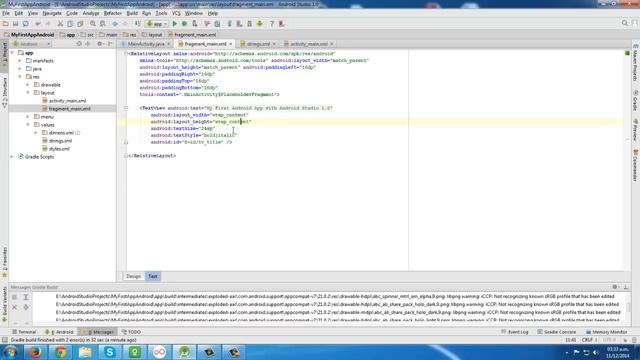Expand the menu folder
Screen dimensions: 640x360
(x=28, y=117)
